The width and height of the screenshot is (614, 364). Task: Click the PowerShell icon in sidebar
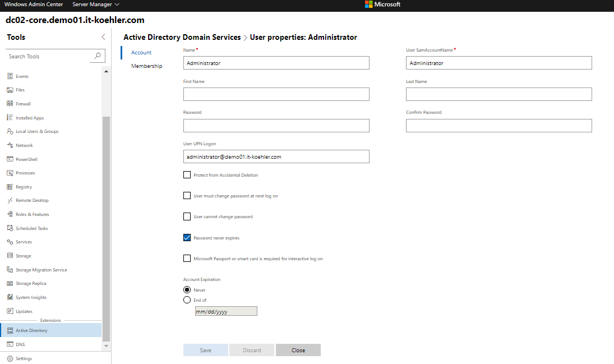pos(10,159)
